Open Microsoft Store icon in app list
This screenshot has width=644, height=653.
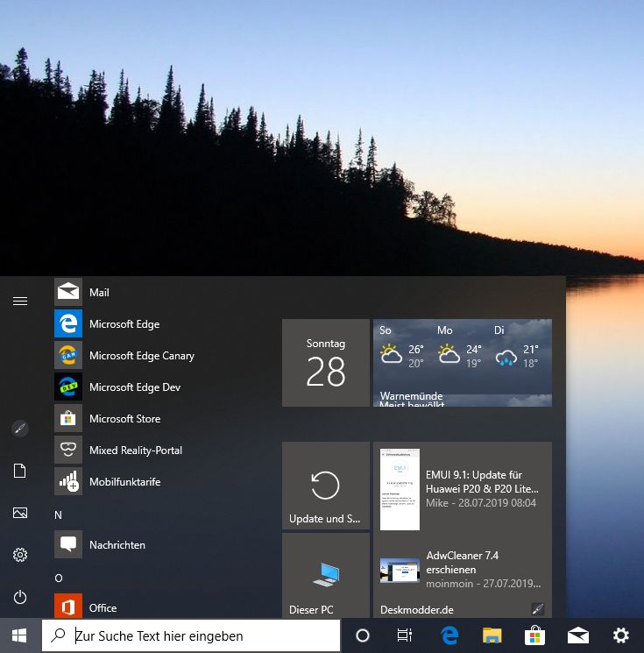pos(68,419)
